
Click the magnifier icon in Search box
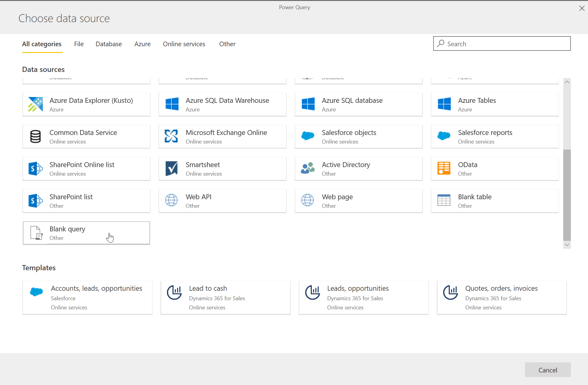coord(441,43)
